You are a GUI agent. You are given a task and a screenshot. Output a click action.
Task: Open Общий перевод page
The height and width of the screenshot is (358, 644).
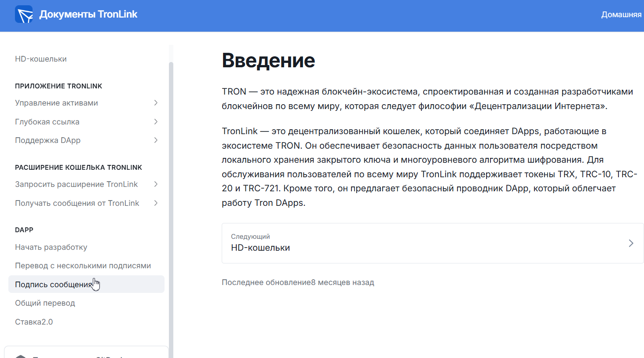coord(45,303)
